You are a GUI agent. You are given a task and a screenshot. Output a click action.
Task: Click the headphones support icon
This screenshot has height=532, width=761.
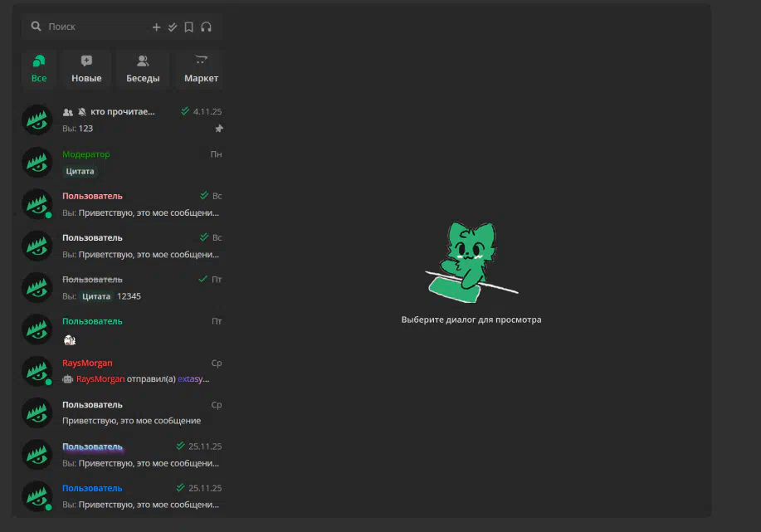[206, 27]
